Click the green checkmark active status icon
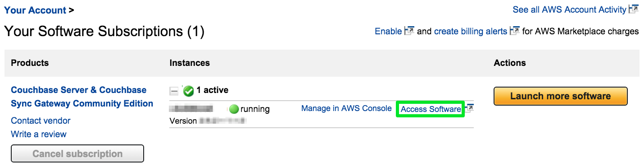The image size is (644, 167). 189,91
